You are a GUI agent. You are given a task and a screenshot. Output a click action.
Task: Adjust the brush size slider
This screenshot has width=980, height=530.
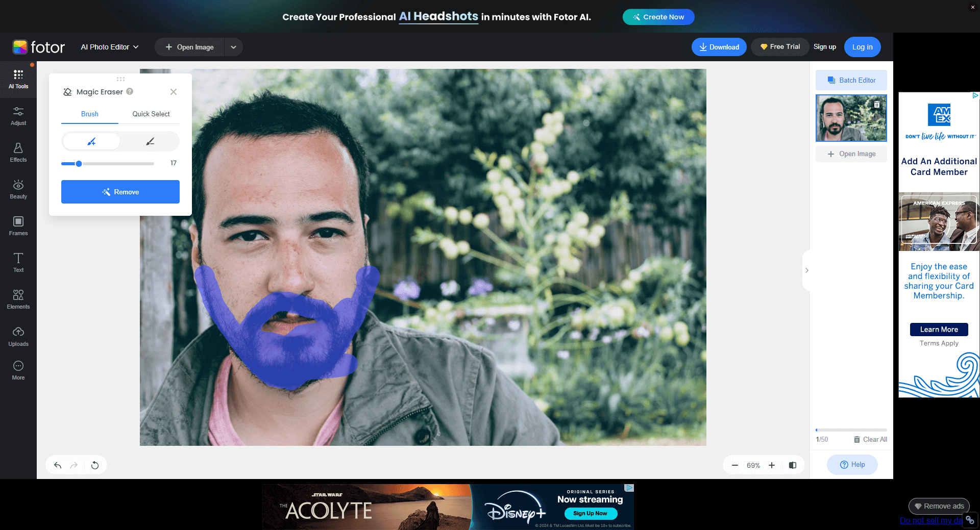click(x=79, y=164)
